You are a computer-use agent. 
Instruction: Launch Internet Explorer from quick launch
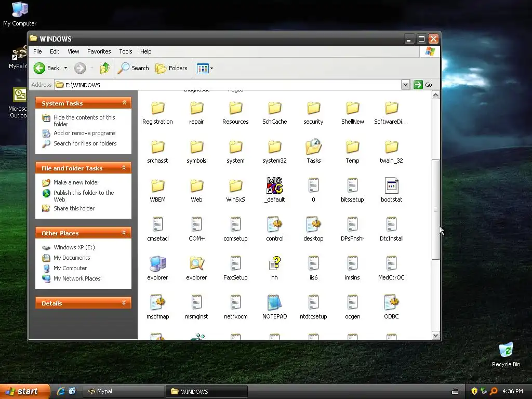pos(61,391)
